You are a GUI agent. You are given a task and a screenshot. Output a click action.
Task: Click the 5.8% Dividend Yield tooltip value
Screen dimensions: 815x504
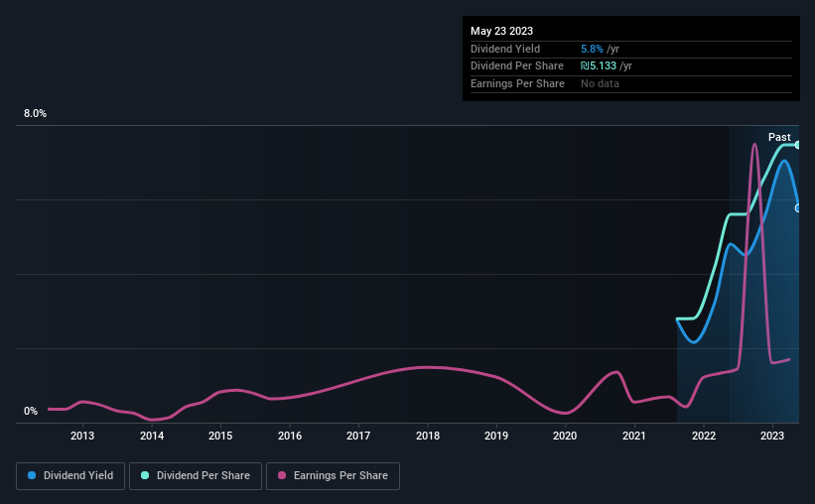[x=592, y=49]
